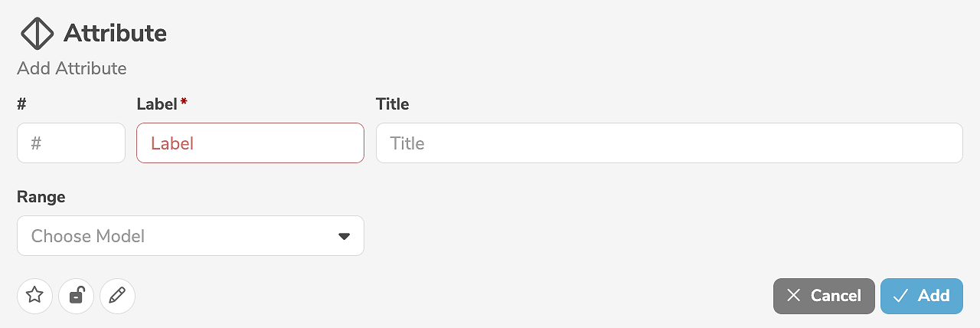Click the X icon on Cancel
The width and height of the screenshot is (980, 328).
pyautogui.click(x=793, y=296)
